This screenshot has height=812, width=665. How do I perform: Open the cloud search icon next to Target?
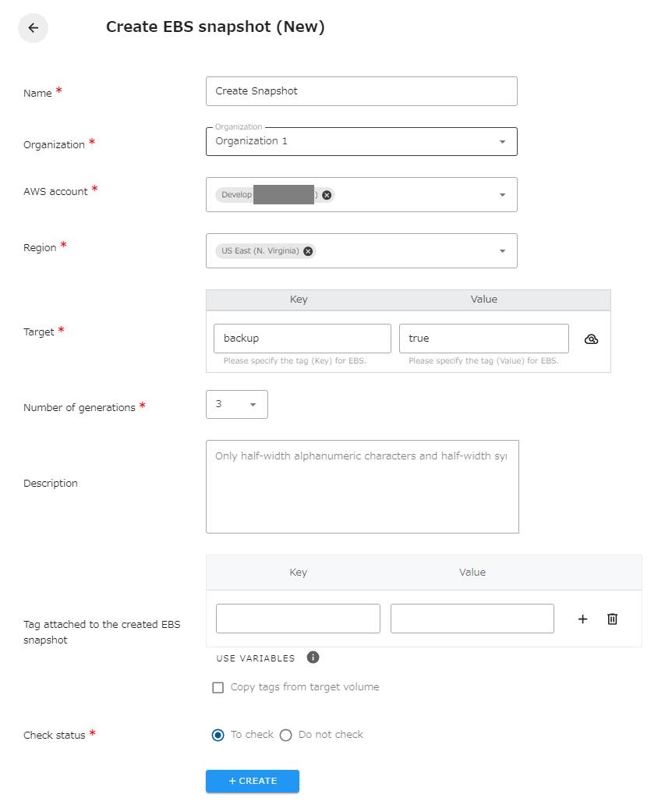tap(592, 339)
